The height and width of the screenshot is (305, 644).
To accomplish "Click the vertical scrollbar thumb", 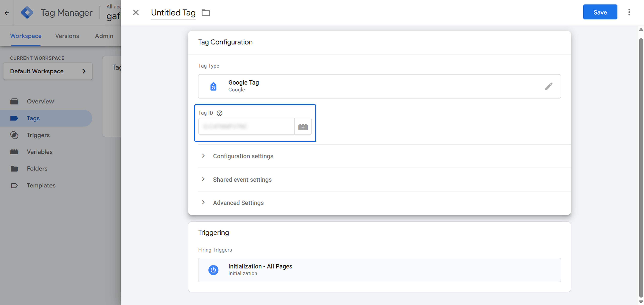I will coord(641,168).
